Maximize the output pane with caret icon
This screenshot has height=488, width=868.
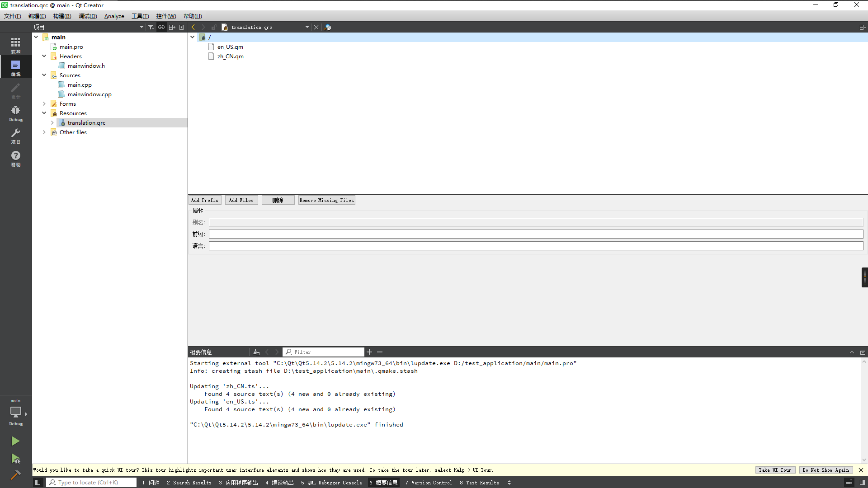click(x=852, y=352)
